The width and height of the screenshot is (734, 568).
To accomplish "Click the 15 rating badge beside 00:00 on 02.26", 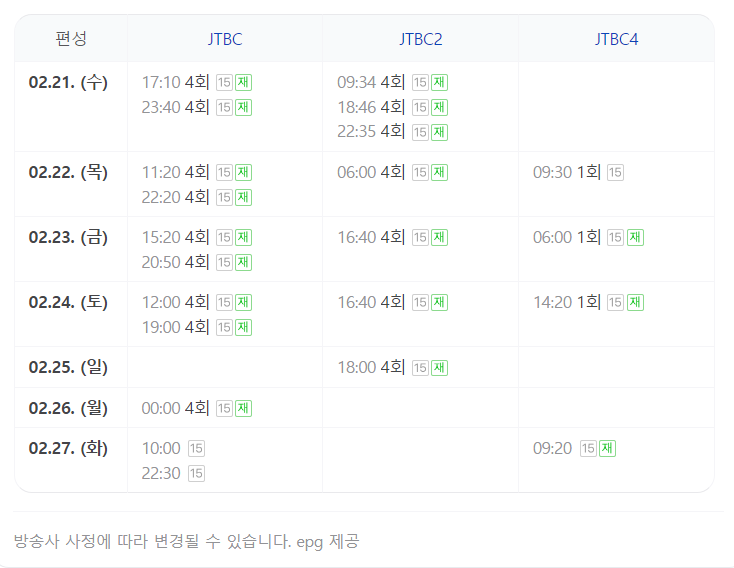I will point(224,408).
